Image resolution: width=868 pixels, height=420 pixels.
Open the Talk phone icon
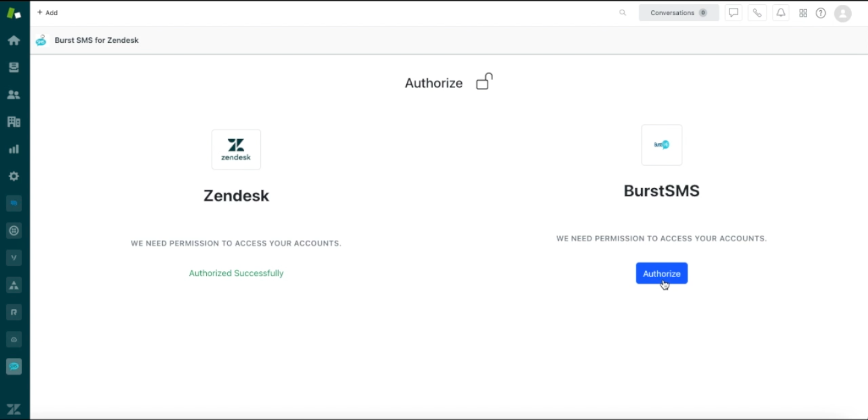(757, 13)
